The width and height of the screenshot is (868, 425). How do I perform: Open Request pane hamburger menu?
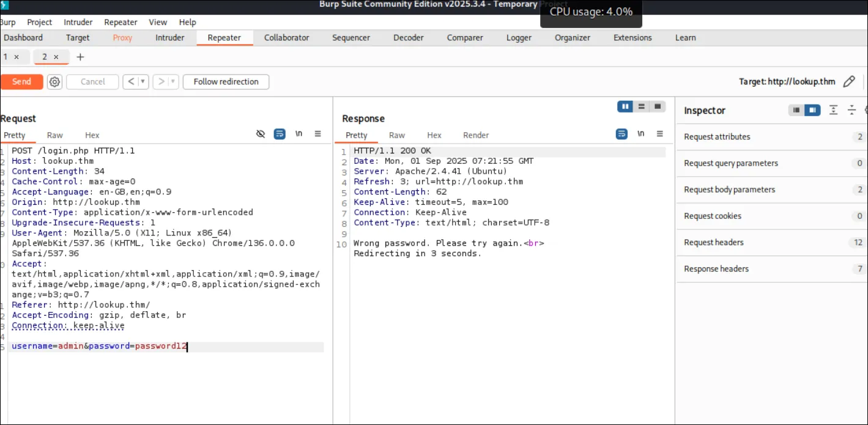(317, 134)
